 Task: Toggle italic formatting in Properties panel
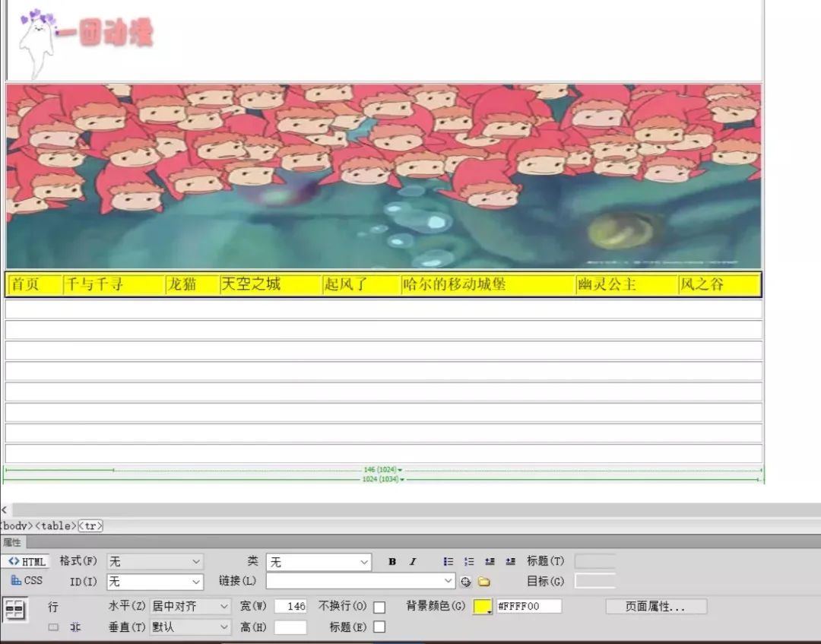pyautogui.click(x=412, y=561)
